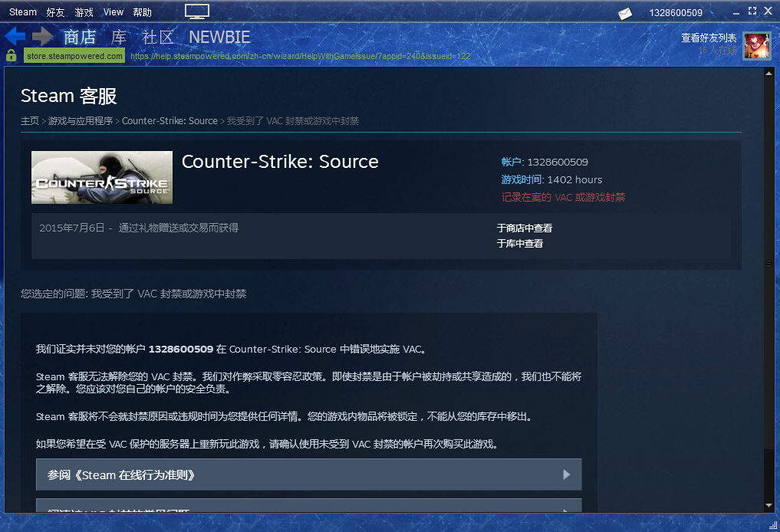Go forward with the gray forward arrow
The image size is (780, 532).
[x=43, y=36]
